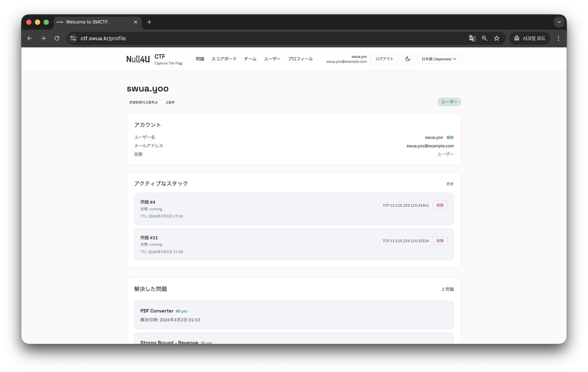Click 編集 to edit the username

[450, 137]
